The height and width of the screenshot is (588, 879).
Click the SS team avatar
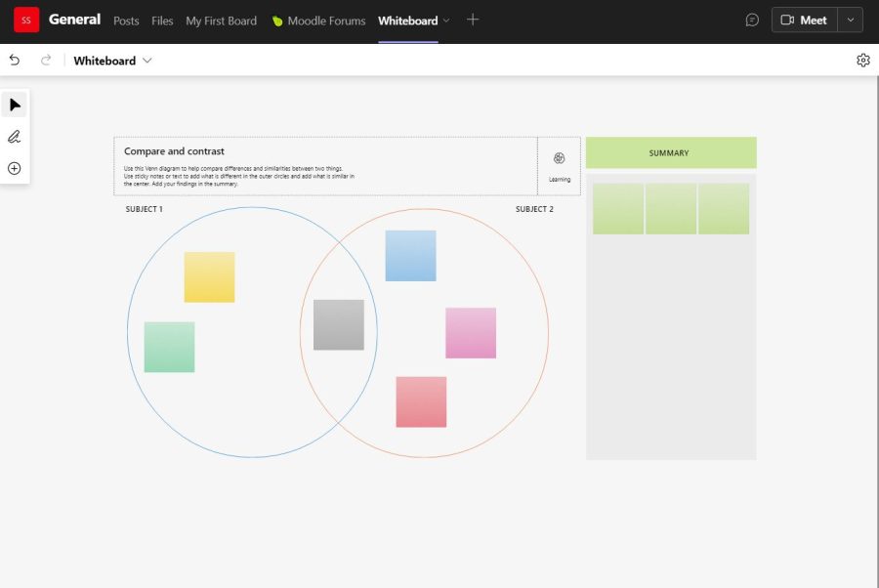tap(24, 19)
